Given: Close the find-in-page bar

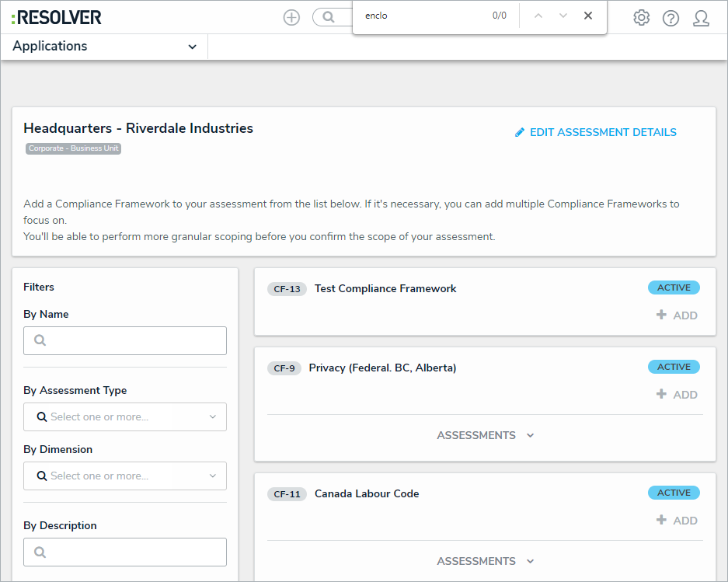Looking at the screenshot, I should [x=588, y=16].
